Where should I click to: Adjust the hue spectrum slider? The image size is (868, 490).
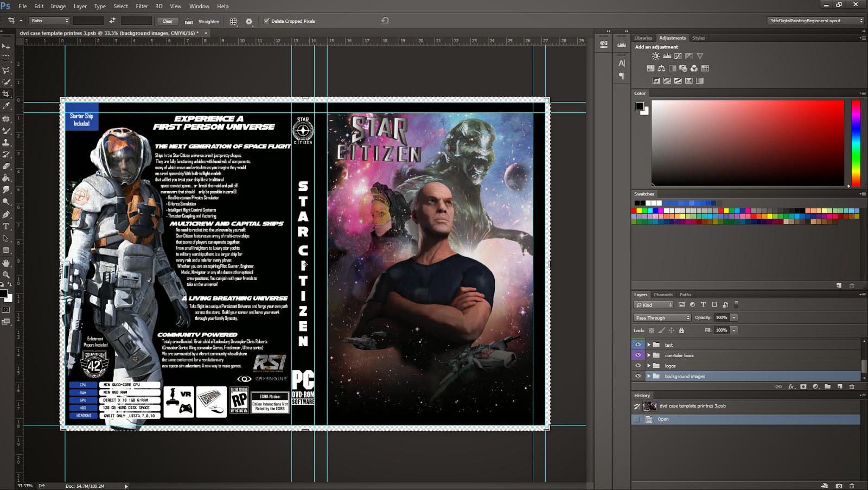click(x=856, y=143)
